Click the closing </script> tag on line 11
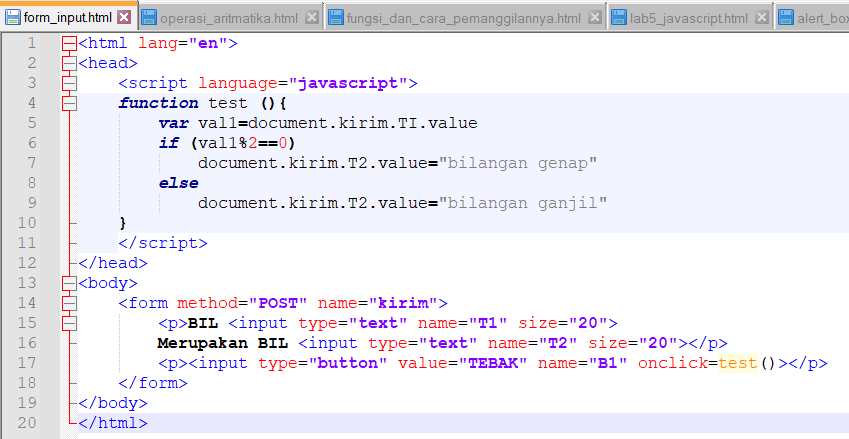The width and height of the screenshot is (849, 439). click(x=163, y=243)
